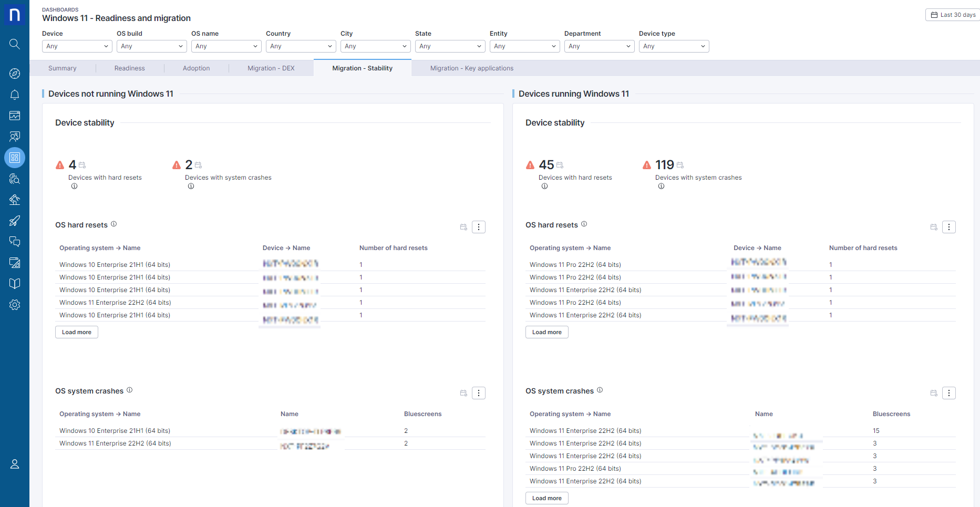Switch to the Summary tab
Viewport: 980px width, 507px height.
[x=63, y=68]
